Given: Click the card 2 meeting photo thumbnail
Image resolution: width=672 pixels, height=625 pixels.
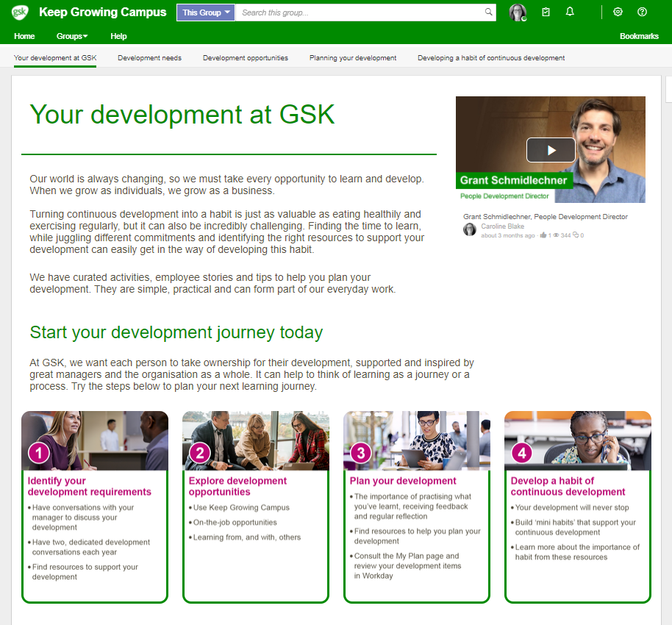Looking at the screenshot, I should pyautogui.click(x=256, y=440).
